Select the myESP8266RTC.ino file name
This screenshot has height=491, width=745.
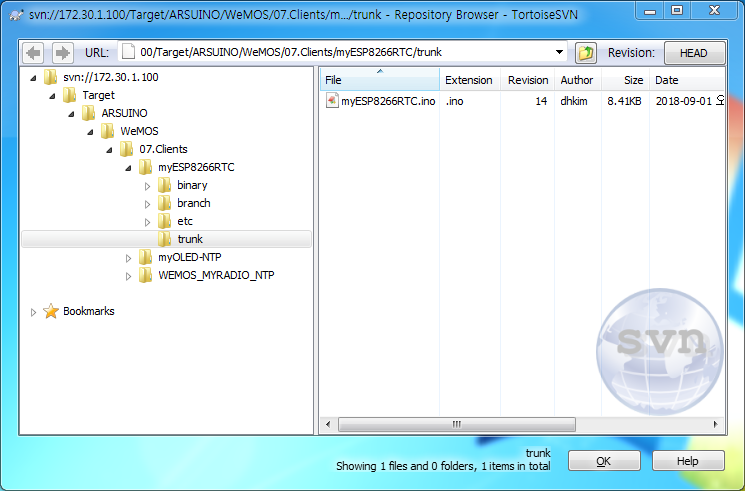(x=388, y=101)
